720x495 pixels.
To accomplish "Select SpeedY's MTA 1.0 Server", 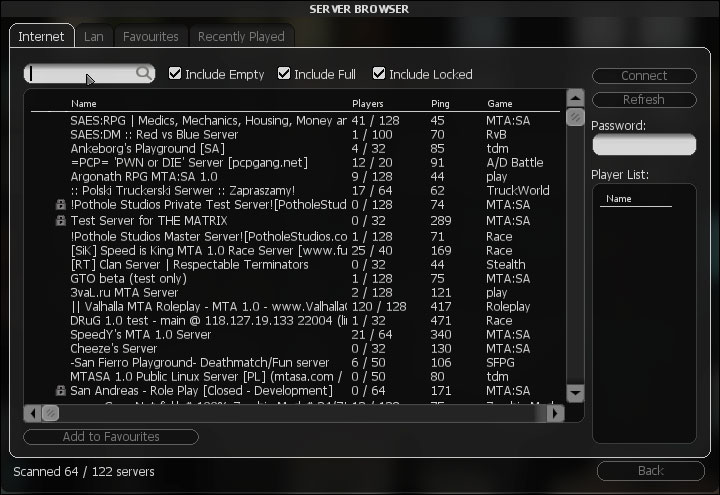I will click(295, 335).
